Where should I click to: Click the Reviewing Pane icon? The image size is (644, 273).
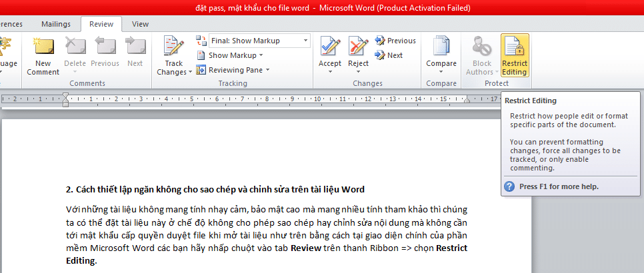pyautogui.click(x=201, y=70)
